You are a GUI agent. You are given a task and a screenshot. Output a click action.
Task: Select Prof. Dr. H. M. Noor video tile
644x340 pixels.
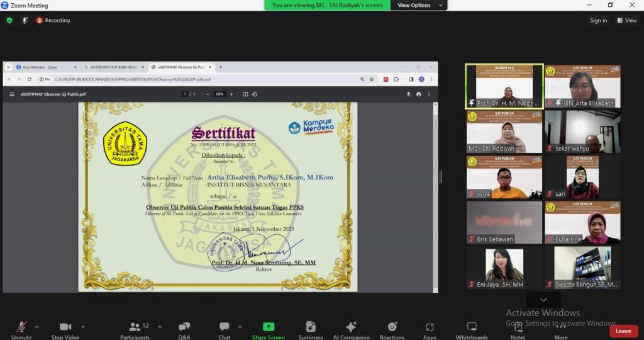[504, 86]
